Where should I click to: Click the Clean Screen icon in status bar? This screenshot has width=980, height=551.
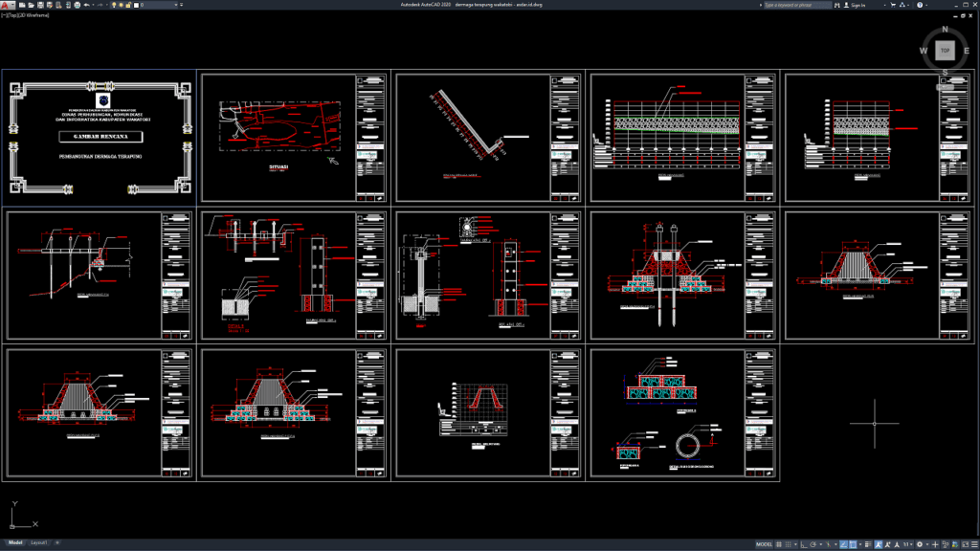(965, 543)
